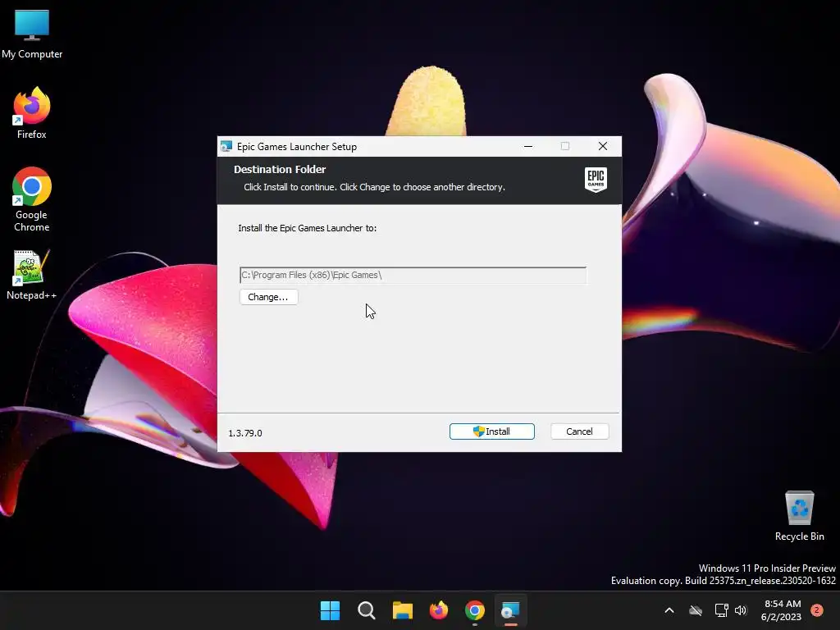Click the install path field
Viewport: 840px width, 630px height.
pos(413,275)
